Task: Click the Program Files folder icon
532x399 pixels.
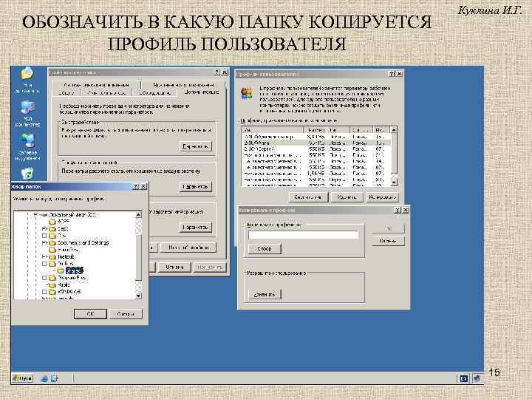Action: point(52,278)
